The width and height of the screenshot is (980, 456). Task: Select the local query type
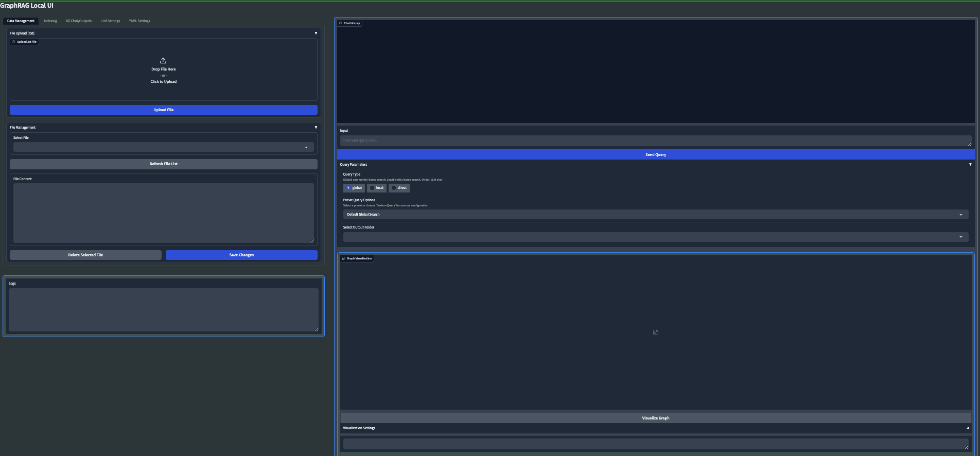pos(377,188)
